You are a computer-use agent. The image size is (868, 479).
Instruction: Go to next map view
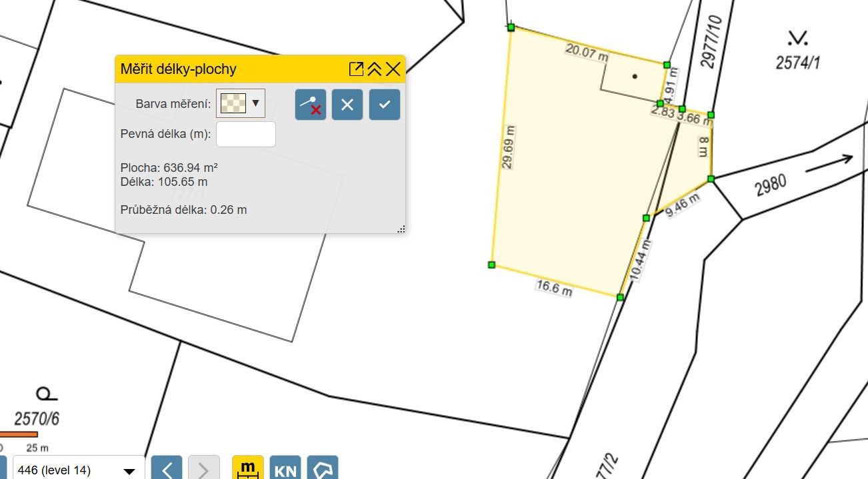tap(204, 468)
